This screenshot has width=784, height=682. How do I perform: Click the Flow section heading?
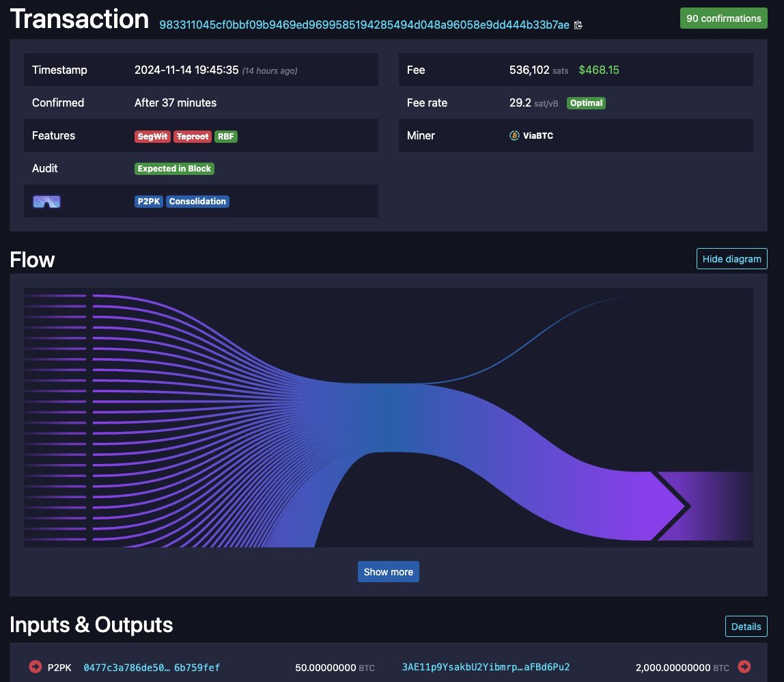[x=33, y=260]
